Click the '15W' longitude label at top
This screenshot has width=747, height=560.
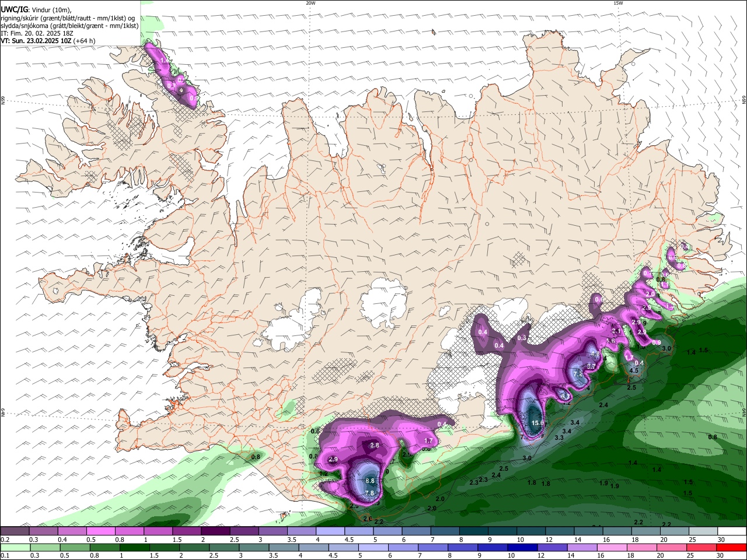click(618, 3)
